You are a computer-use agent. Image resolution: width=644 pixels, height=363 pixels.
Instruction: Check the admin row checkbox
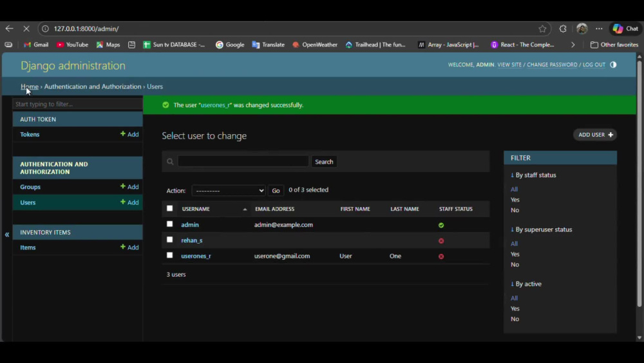point(169,224)
